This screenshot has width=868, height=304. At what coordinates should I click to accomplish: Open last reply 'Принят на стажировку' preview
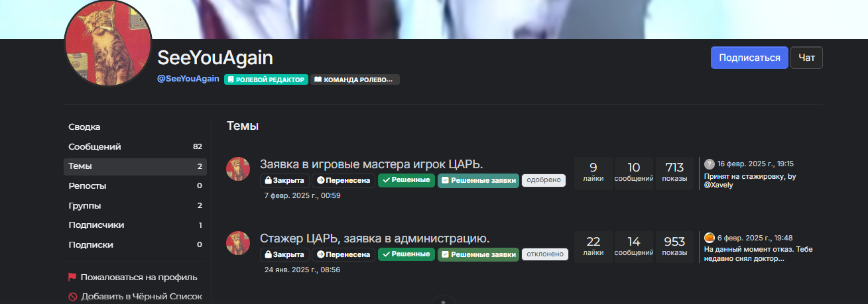coord(749,180)
